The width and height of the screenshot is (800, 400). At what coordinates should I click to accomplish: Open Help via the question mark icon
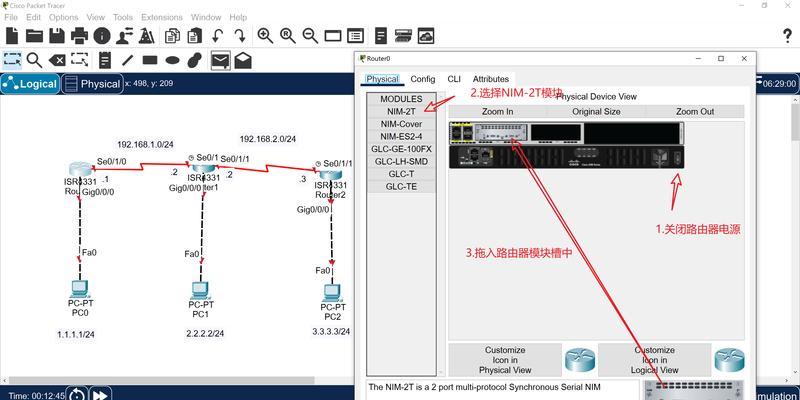tap(787, 36)
